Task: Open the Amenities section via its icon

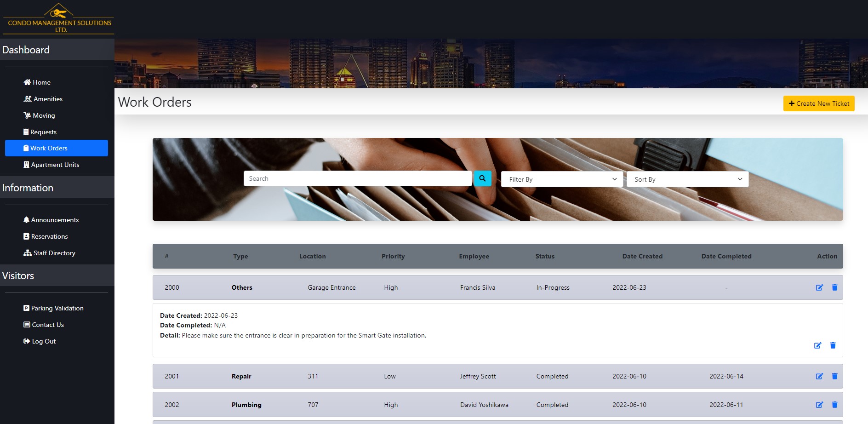Action: (x=27, y=99)
